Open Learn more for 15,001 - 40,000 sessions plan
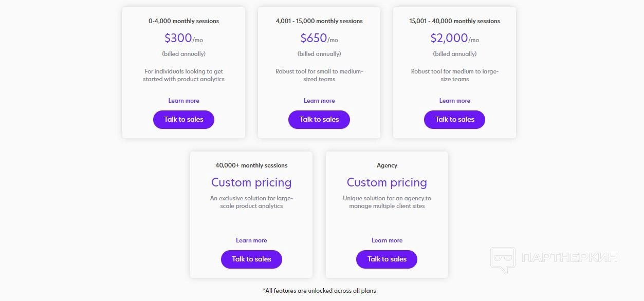644x301 pixels. click(454, 101)
